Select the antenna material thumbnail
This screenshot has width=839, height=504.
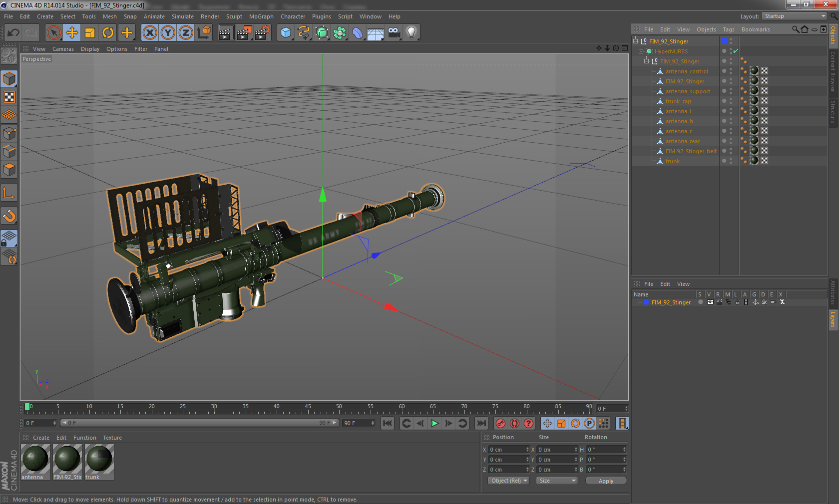point(35,462)
